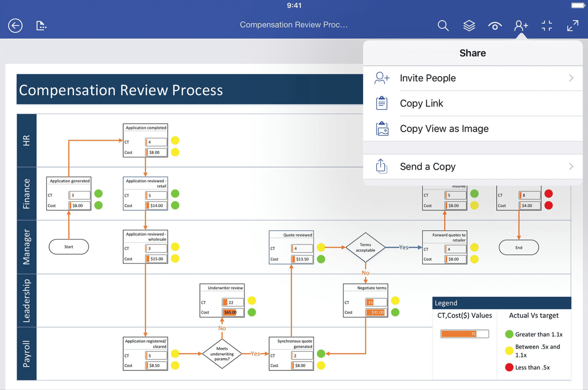
Task: Click the Fit to Screen toggle icon
Action: [x=548, y=24]
